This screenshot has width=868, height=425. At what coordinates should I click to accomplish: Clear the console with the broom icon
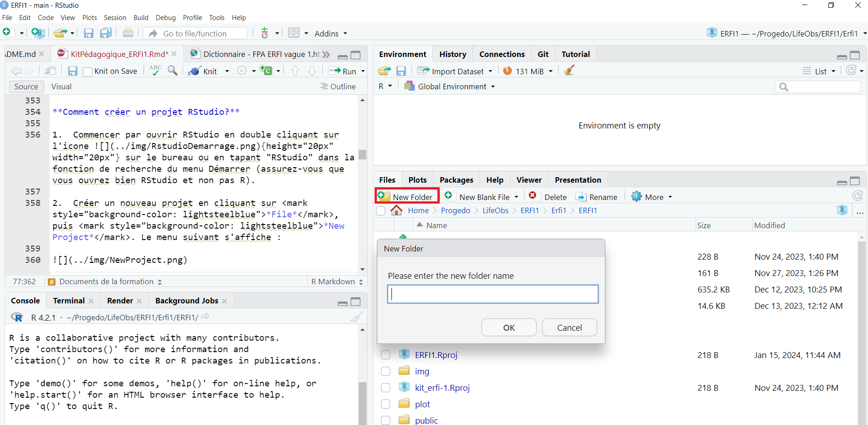356,317
